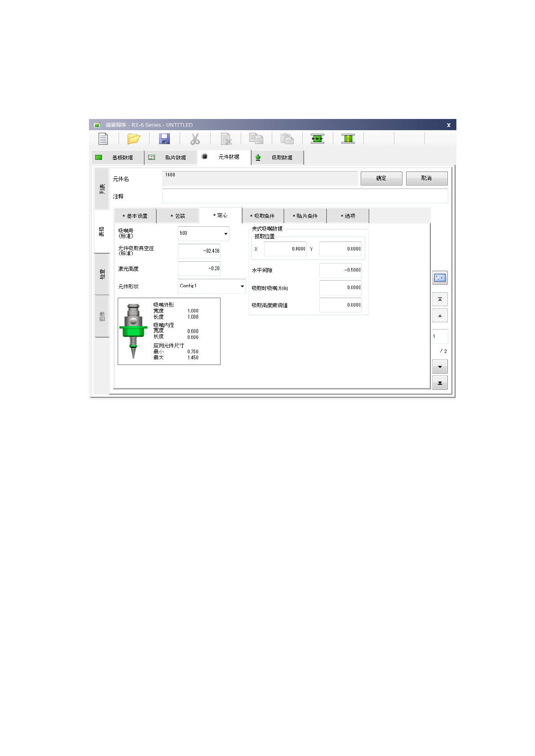This screenshot has width=535, height=756.
Task: Open the 包装 sub-tab
Action: click(x=178, y=216)
